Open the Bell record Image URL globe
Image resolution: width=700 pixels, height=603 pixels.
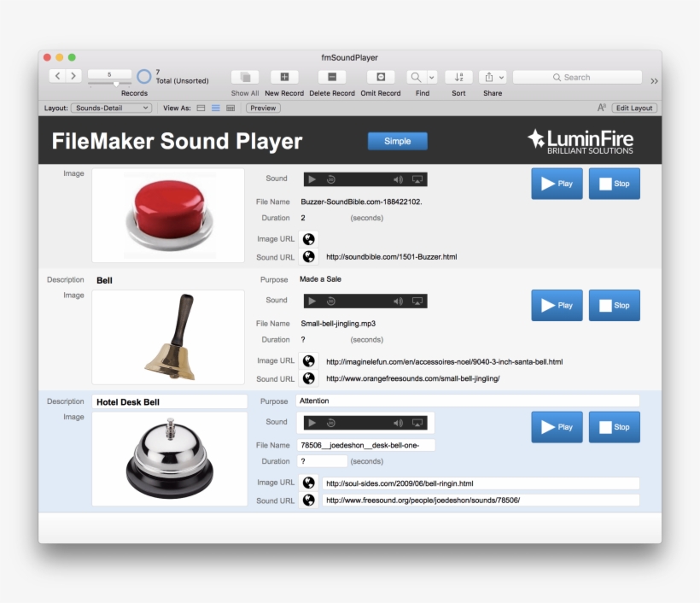pyautogui.click(x=308, y=361)
